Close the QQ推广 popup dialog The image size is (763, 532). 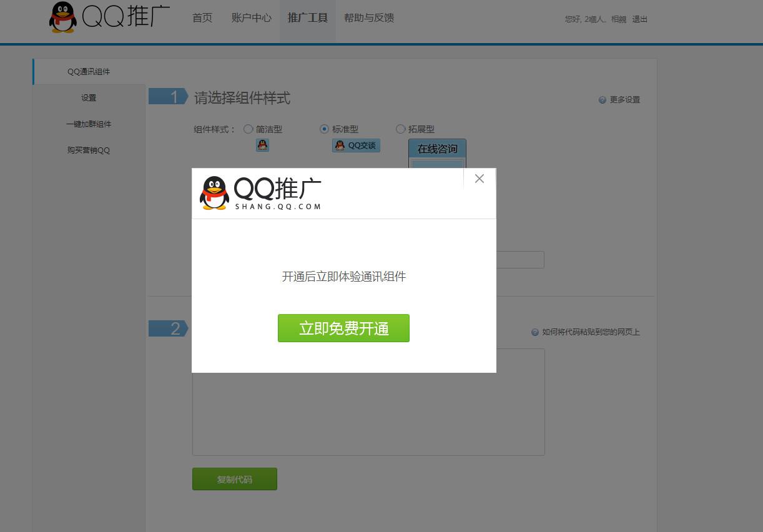(480, 179)
